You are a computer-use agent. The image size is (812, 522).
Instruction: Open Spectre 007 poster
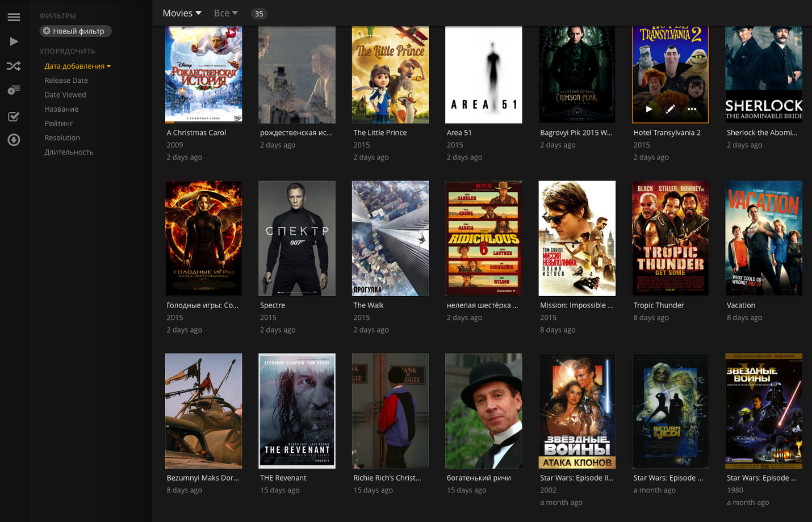(x=297, y=238)
